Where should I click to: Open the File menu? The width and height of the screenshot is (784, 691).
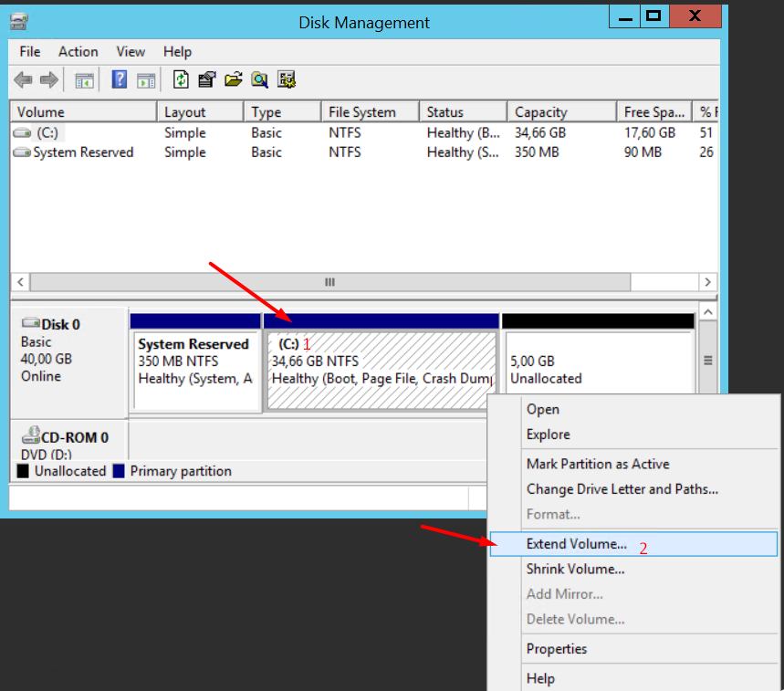pos(30,51)
